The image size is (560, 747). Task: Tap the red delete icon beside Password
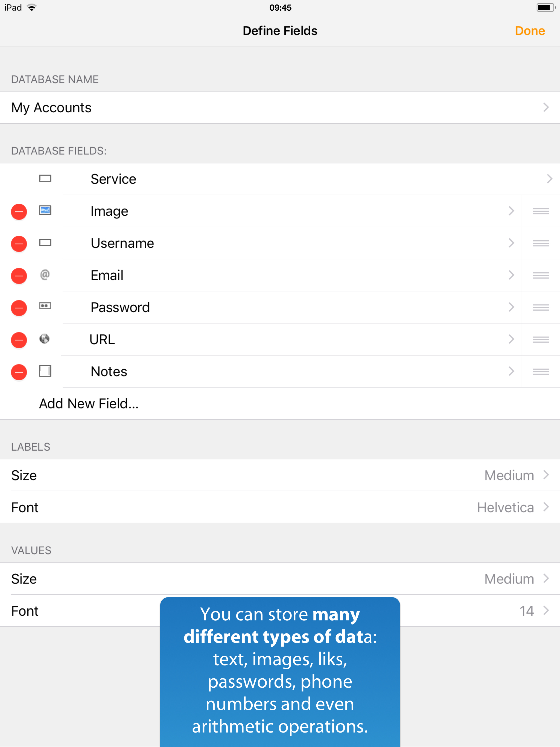coord(19,308)
